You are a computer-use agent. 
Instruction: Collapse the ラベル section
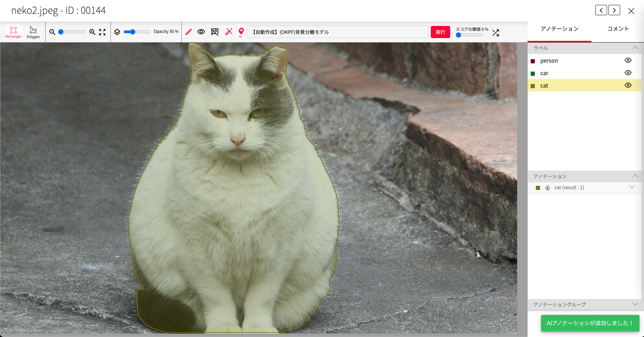[635, 48]
